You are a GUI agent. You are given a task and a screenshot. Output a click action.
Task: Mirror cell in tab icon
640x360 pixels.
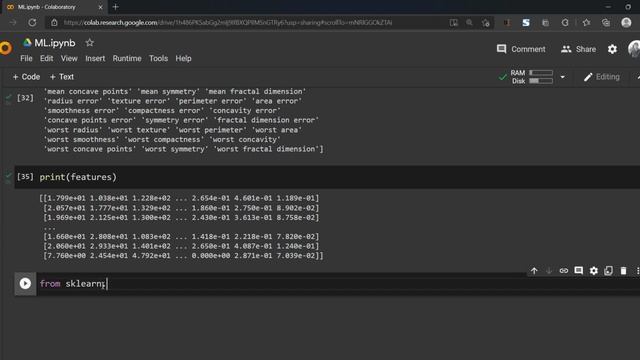coord(608,271)
